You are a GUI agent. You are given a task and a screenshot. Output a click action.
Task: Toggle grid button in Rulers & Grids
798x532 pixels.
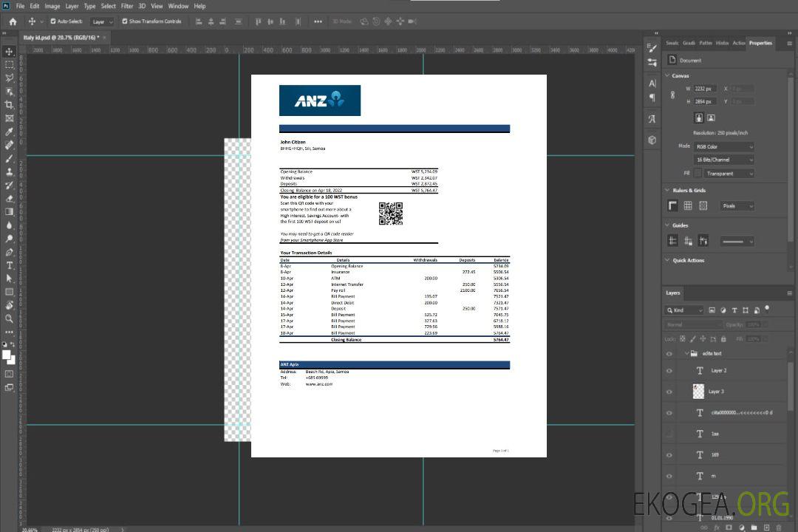click(x=688, y=205)
